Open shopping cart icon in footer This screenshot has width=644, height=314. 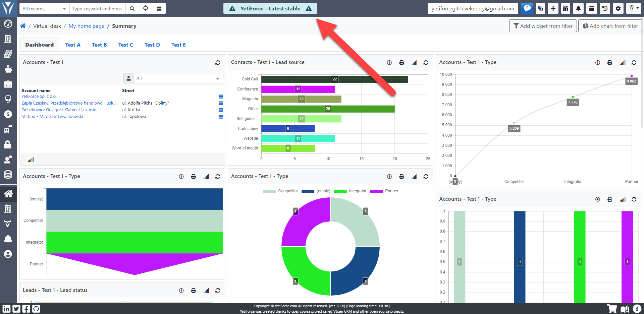[x=612, y=309]
